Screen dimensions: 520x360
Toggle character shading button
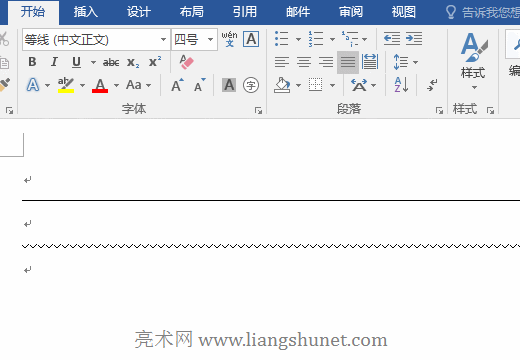(229, 85)
